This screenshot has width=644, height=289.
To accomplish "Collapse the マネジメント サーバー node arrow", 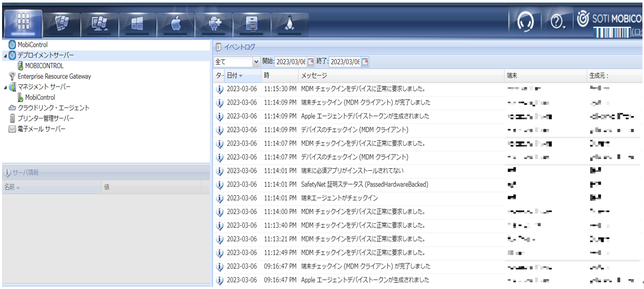I will [5, 87].
